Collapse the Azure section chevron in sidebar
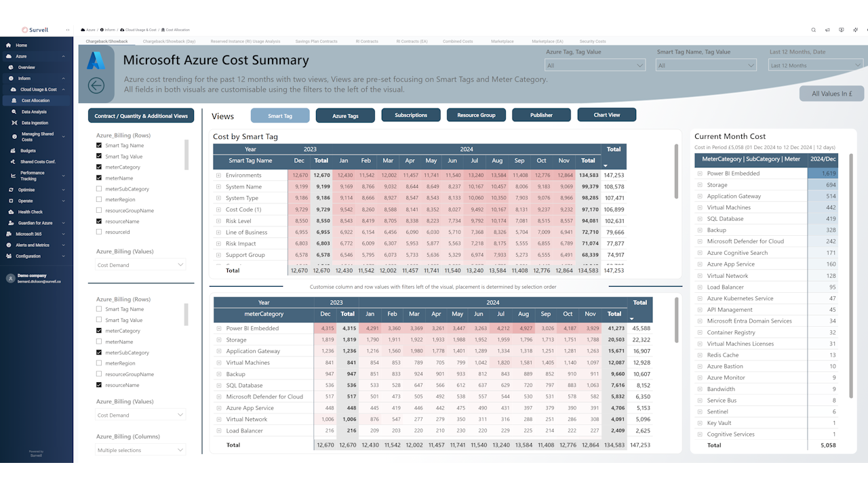 (x=64, y=56)
